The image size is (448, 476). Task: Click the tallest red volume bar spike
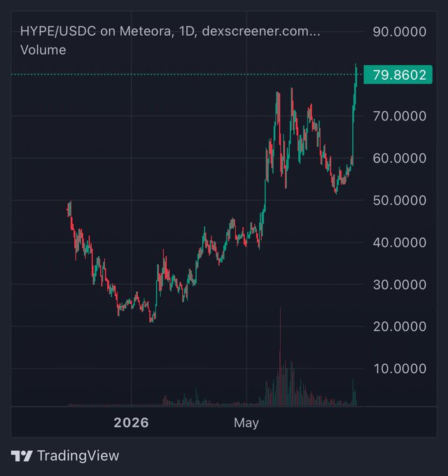pyautogui.click(x=280, y=357)
